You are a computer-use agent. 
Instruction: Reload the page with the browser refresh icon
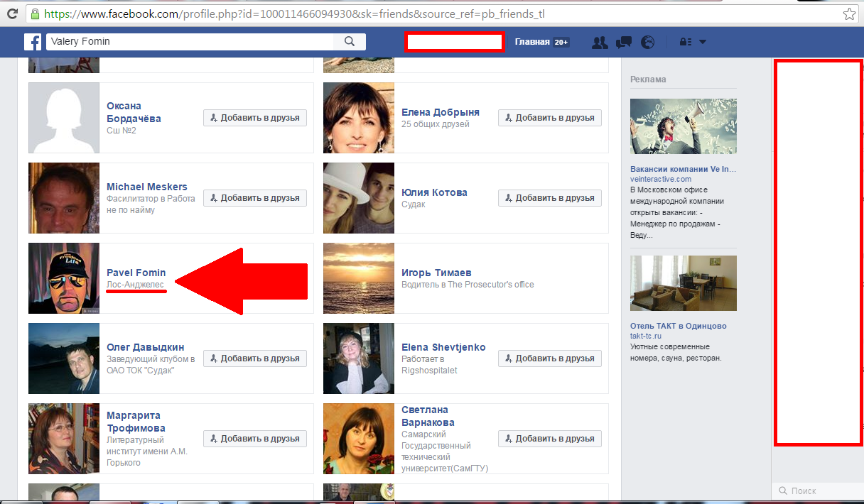[x=12, y=13]
